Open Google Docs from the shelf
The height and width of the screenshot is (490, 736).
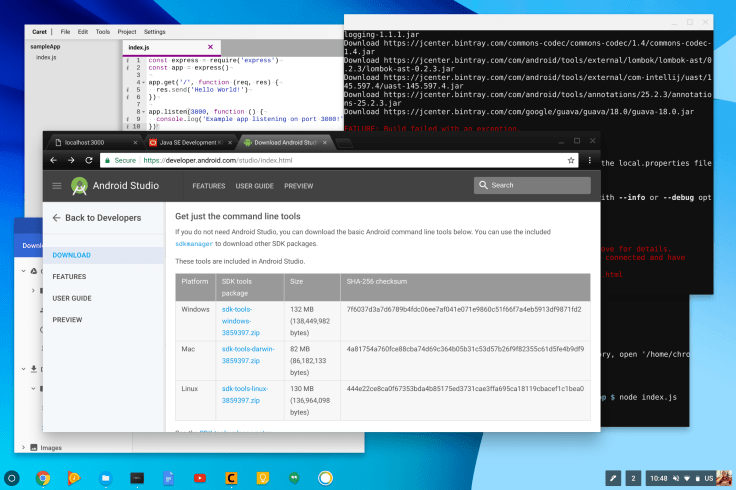[x=169, y=478]
